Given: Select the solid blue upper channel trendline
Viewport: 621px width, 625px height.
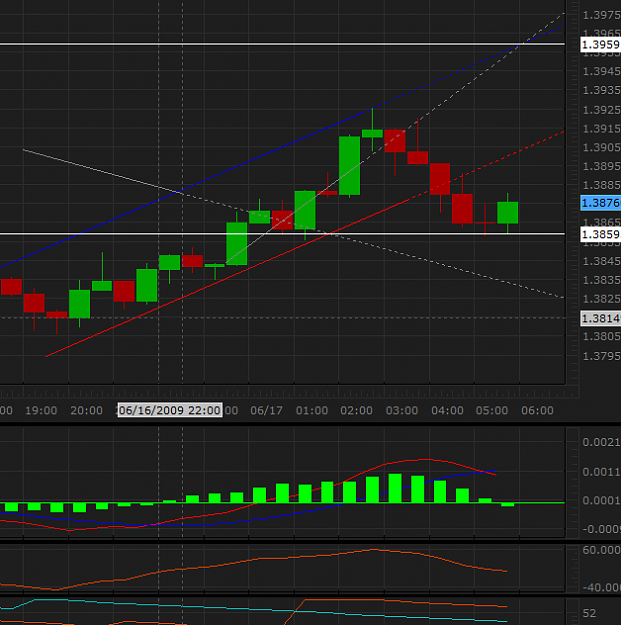Looking at the screenshot, I should pos(183,190).
